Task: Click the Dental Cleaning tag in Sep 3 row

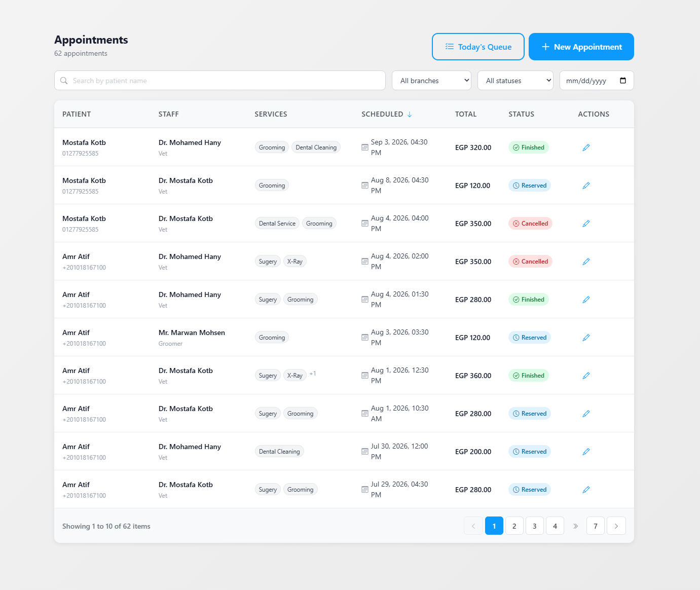Action: point(316,147)
